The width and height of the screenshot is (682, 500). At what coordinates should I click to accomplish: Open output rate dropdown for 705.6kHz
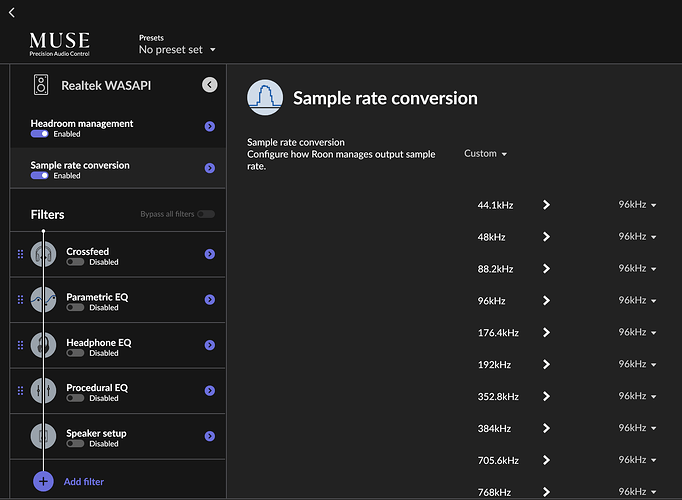point(637,460)
